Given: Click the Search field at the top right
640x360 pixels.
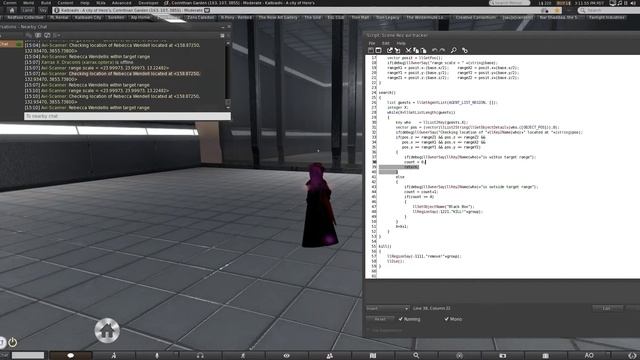Looking at the screenshot, I should [609, 10].
